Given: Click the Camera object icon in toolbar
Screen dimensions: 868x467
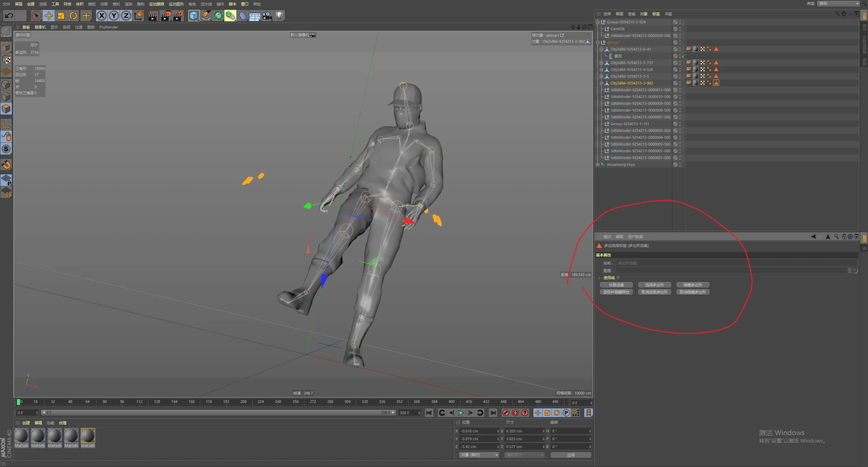Looking at the screenshot, I should tap(267, 15).
